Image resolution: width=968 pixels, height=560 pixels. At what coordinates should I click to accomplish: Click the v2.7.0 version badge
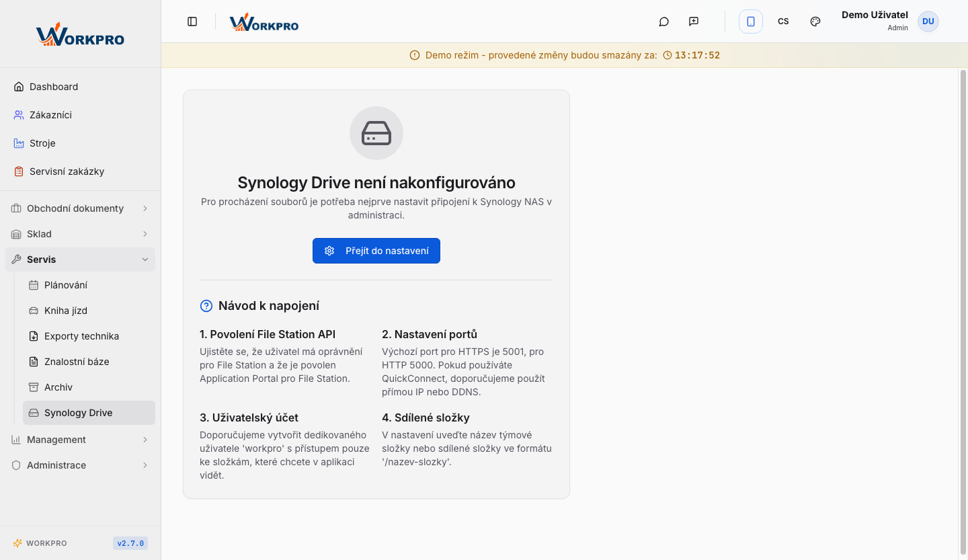point(130,543)
